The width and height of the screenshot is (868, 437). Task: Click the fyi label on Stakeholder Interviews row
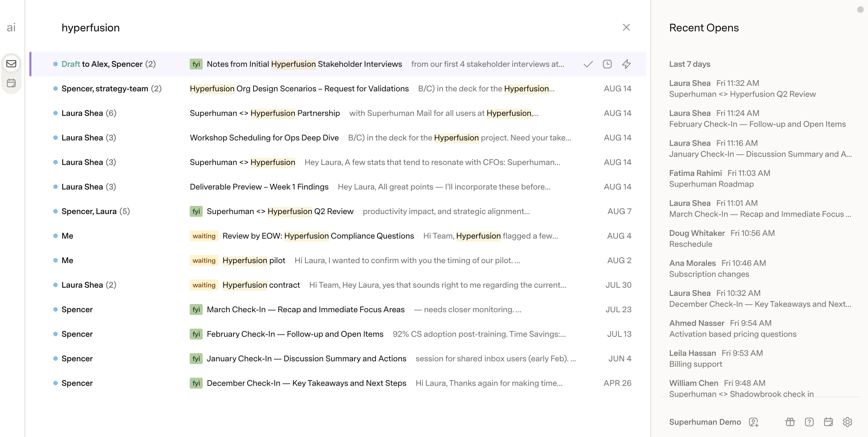point(196,64)
